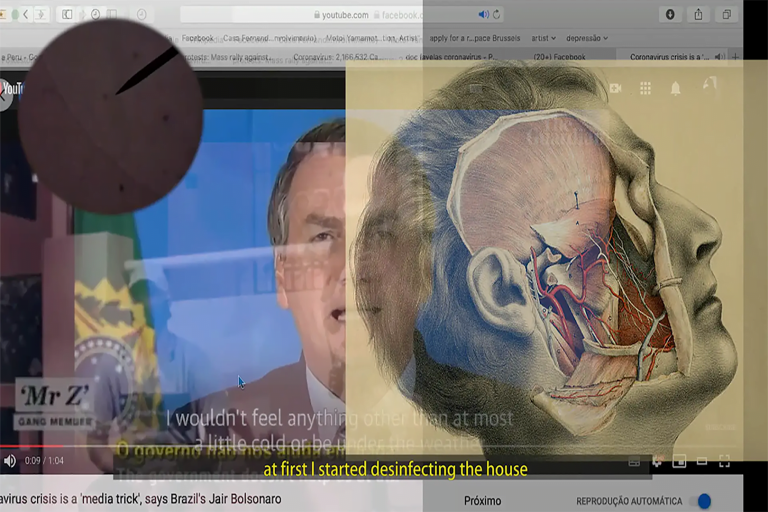The image size is (768, 512).
Task: Select the 'Coronavirus crisis is a' tab
Action: [x=676, y=56]
